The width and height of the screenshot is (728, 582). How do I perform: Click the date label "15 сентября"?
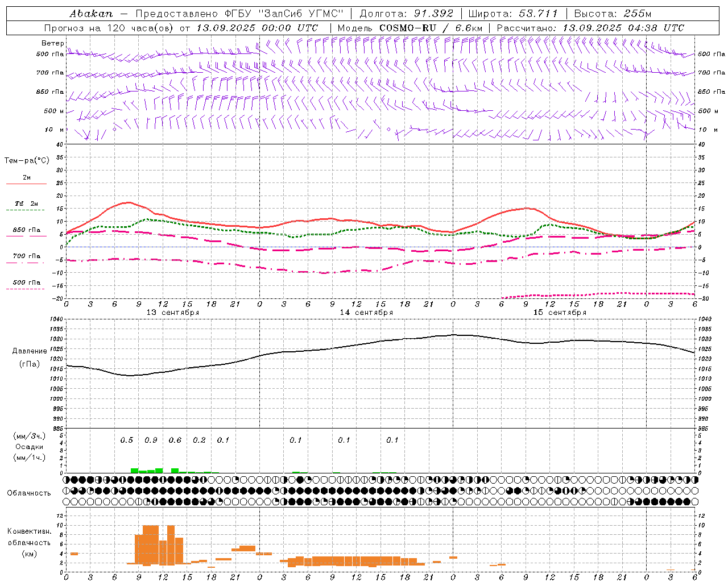click(x=560, y=312)
